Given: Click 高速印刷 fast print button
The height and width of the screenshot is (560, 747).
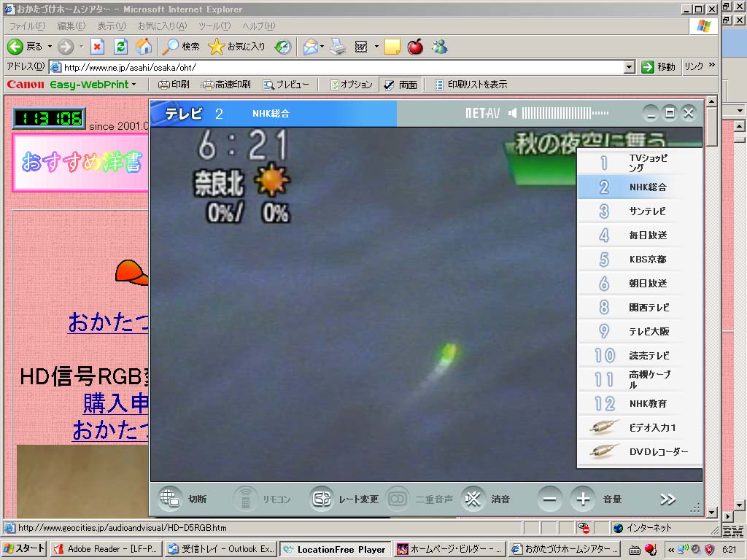Looking at the screenshot, I should tap(226, 85).
